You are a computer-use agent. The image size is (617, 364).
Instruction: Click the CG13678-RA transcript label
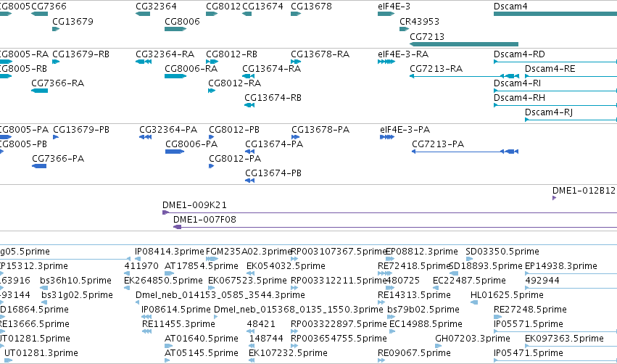320,54
